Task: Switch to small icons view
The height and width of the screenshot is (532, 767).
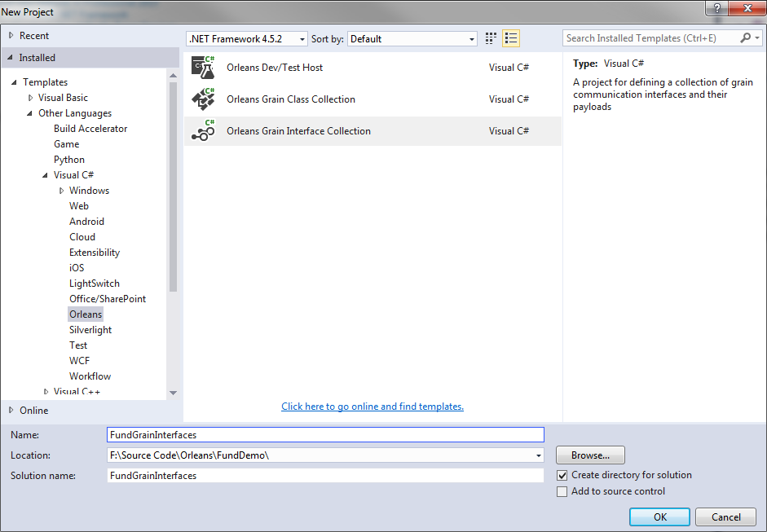Action: coord(491,38)
